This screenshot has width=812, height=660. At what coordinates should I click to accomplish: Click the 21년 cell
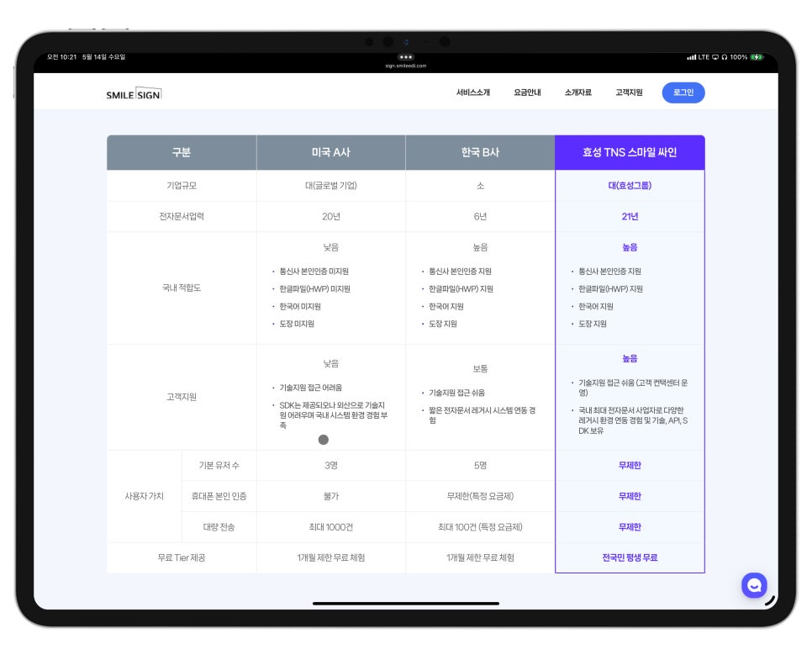[x=630, y=216]
